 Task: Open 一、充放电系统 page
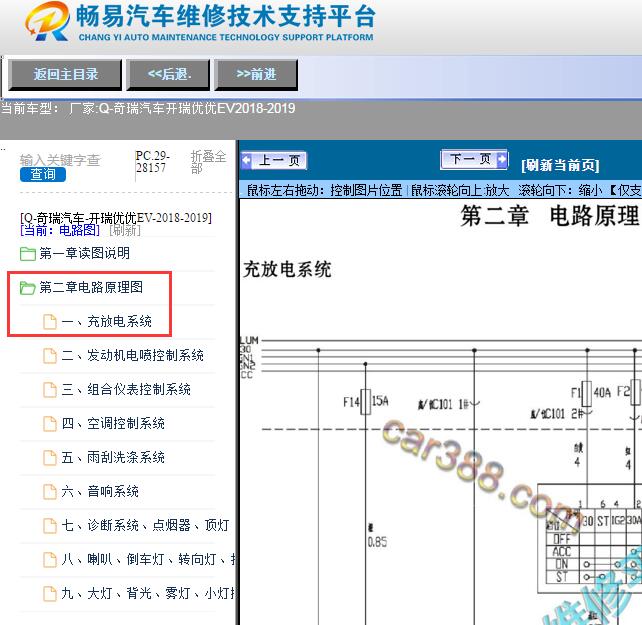tap(106, 321)
